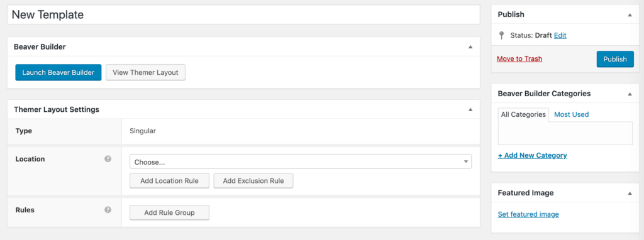Click the status pin icon in Publish
The width and height of the screenshot is (644, 240).
pyautogui.click(x=501, y=35)
